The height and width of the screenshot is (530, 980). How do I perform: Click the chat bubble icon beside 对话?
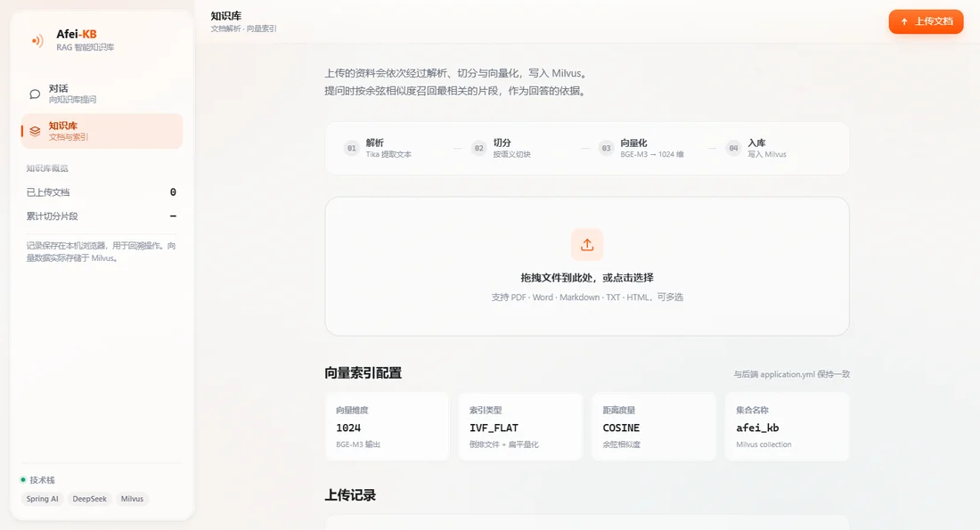(35, 94)
